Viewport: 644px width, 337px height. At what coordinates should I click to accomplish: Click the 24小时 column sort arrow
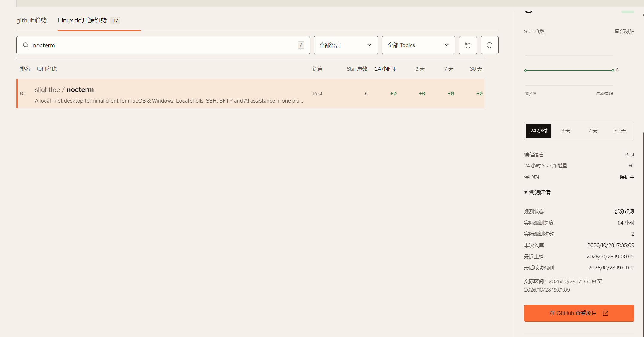394,69
